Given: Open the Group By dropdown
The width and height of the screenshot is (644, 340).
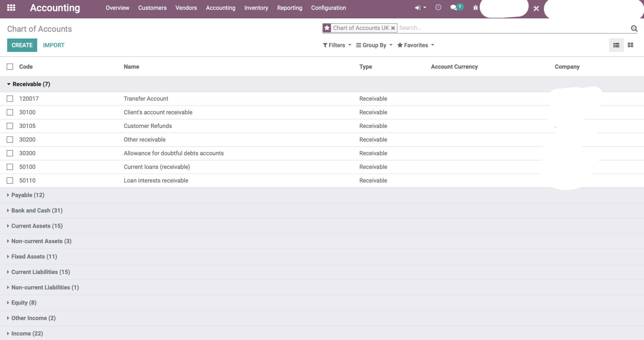Looking at the screenshot, I should (x=374, y=45).
